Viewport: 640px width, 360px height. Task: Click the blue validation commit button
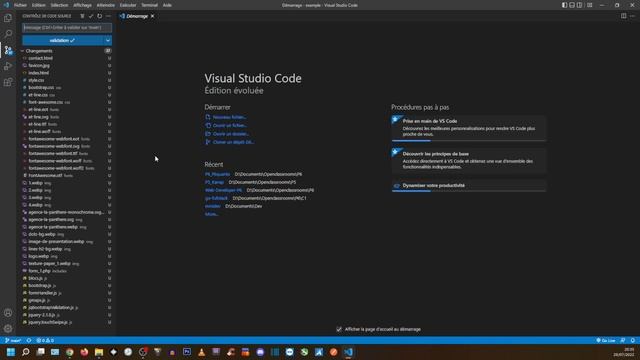(63, 40)
